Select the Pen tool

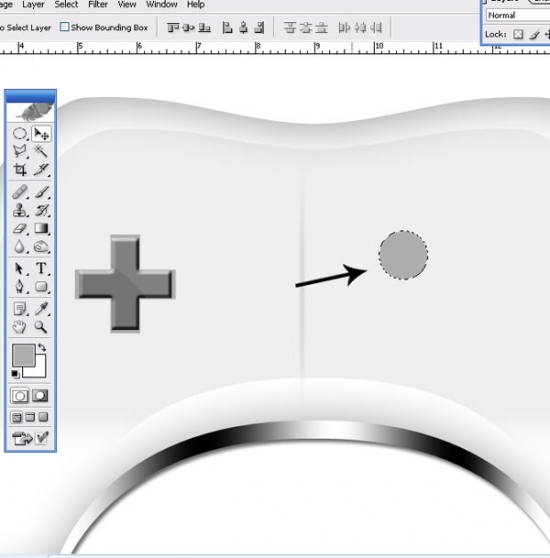coord(20,286)
